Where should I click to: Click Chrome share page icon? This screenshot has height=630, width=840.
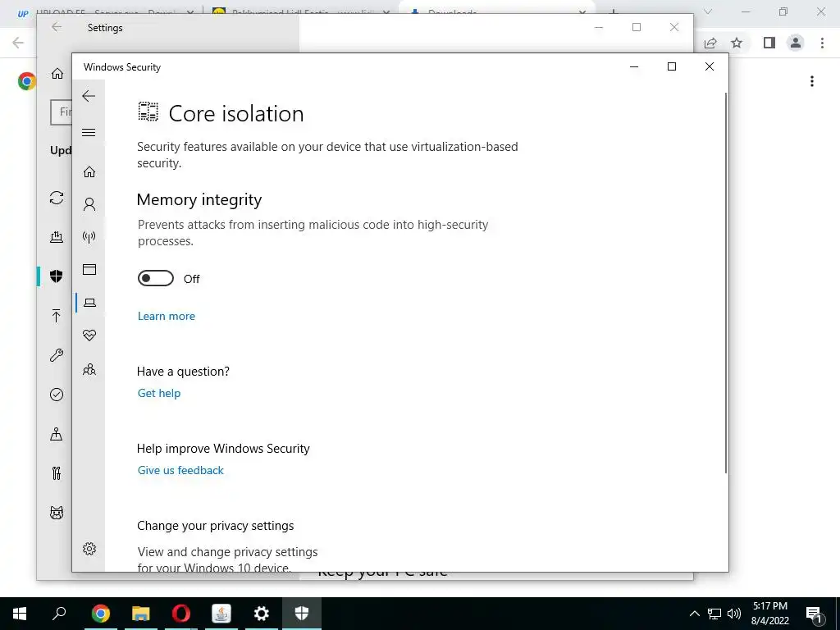click(x=710, y=43)
